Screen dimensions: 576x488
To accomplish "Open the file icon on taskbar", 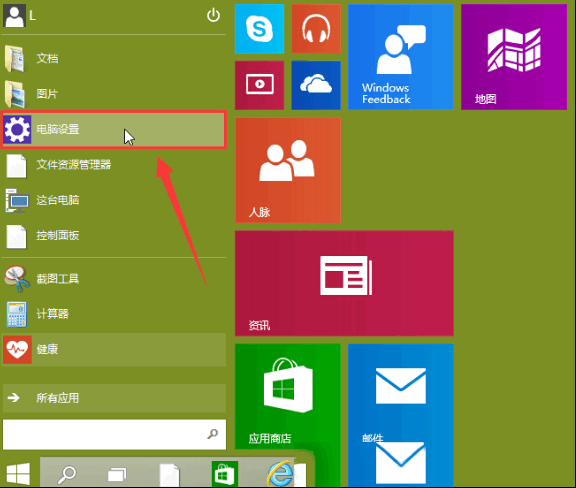I will [x=170, y=474].
